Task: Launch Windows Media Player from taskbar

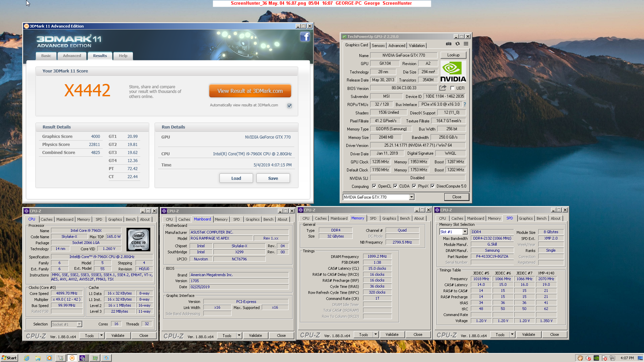Action: tap(49, 358)
